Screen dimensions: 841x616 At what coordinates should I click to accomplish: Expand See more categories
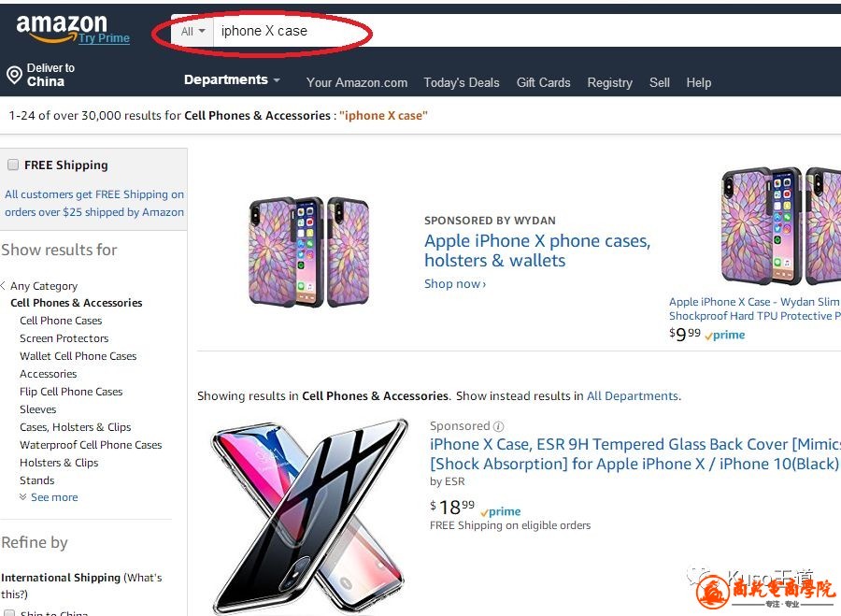point(53,497)
